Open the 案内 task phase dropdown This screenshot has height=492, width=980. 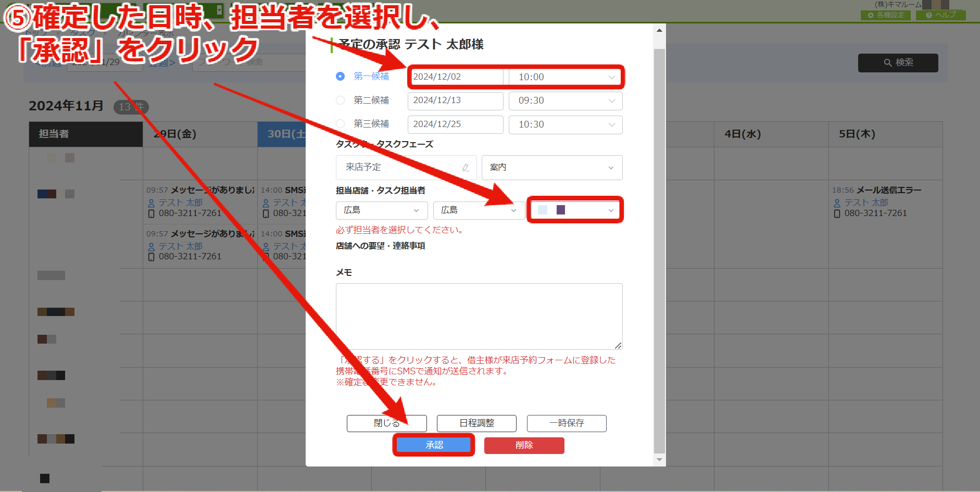click(552, 168)
